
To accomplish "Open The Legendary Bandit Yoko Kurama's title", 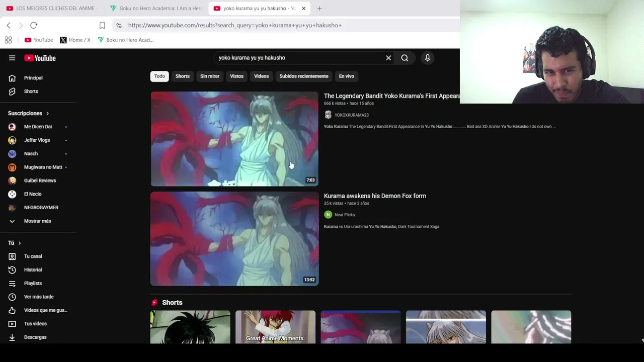I will (392, 96).
